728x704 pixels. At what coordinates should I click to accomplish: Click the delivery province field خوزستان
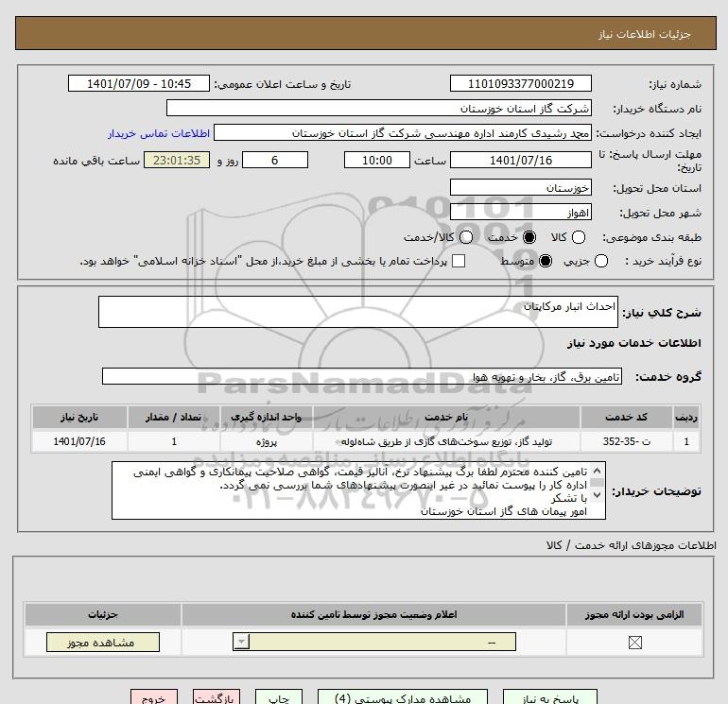(520, 188)
